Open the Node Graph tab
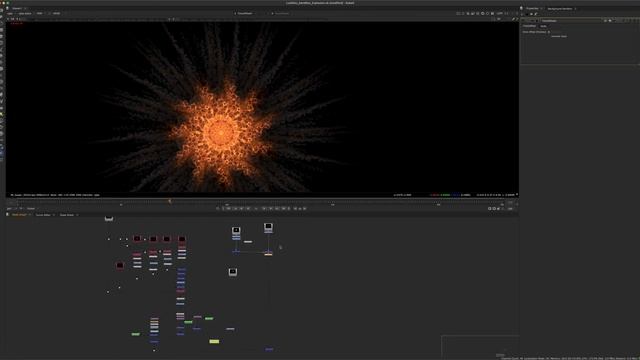Viewport: 640px width, 360px height. click(19, 215)
